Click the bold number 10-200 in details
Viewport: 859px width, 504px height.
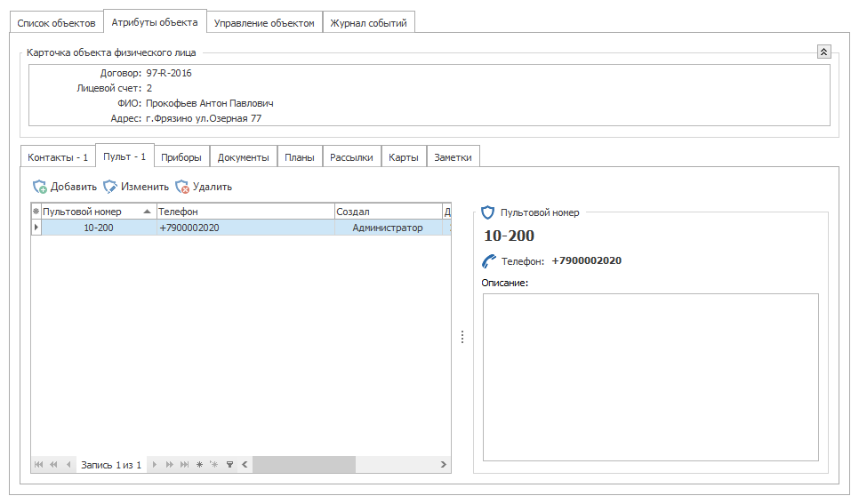tap(509, 236)
